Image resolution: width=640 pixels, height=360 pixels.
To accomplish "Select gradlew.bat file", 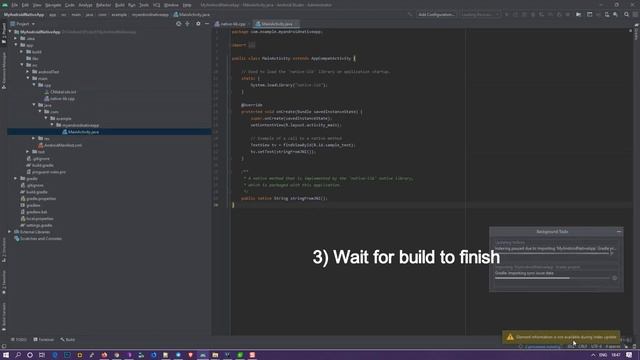I will (34, 212).
